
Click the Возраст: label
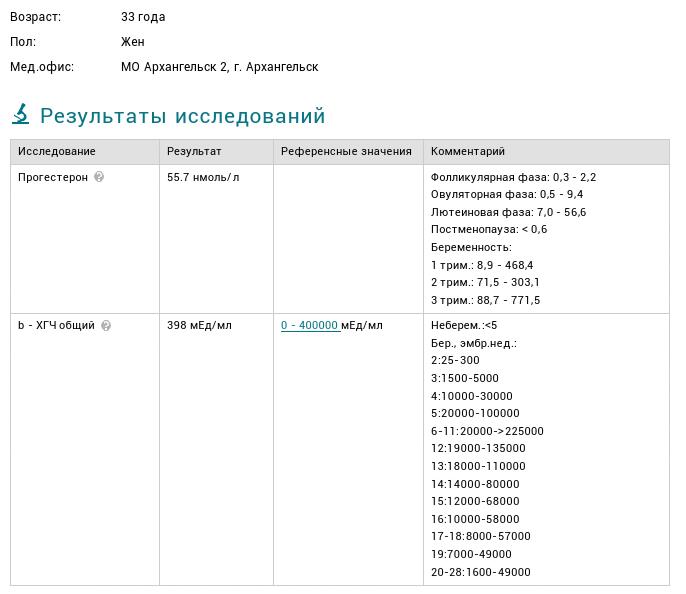pyautogui.click(x=35, y=17)
